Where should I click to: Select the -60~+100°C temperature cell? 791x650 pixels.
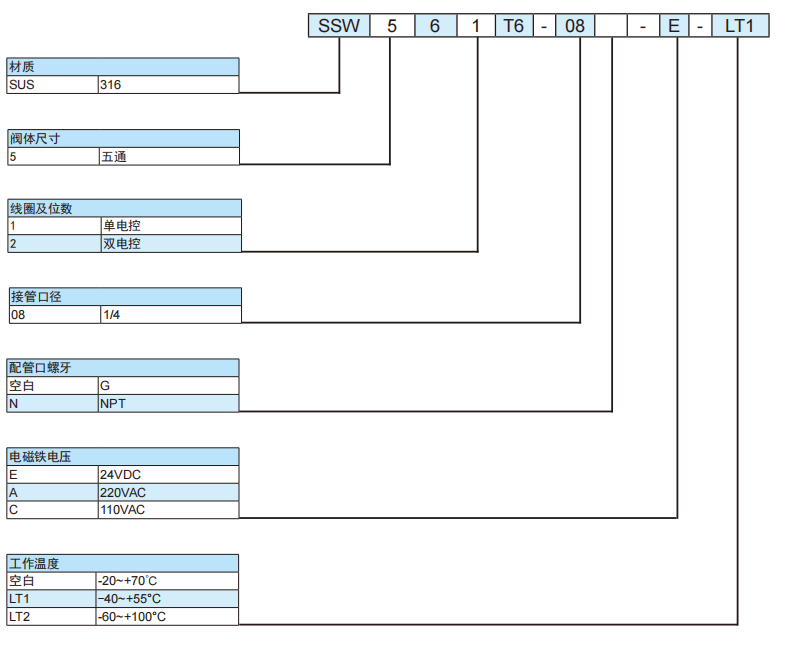pos(166,616)
